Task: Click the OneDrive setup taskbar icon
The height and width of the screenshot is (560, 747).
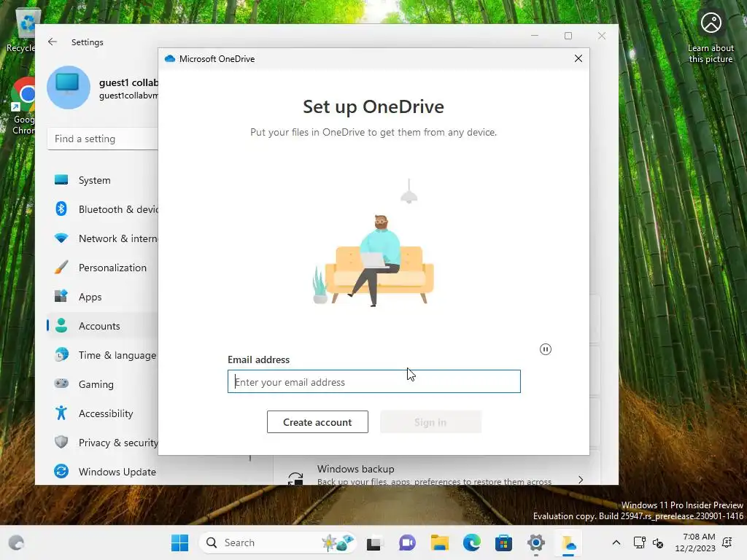Action: [x=568, y=542]
